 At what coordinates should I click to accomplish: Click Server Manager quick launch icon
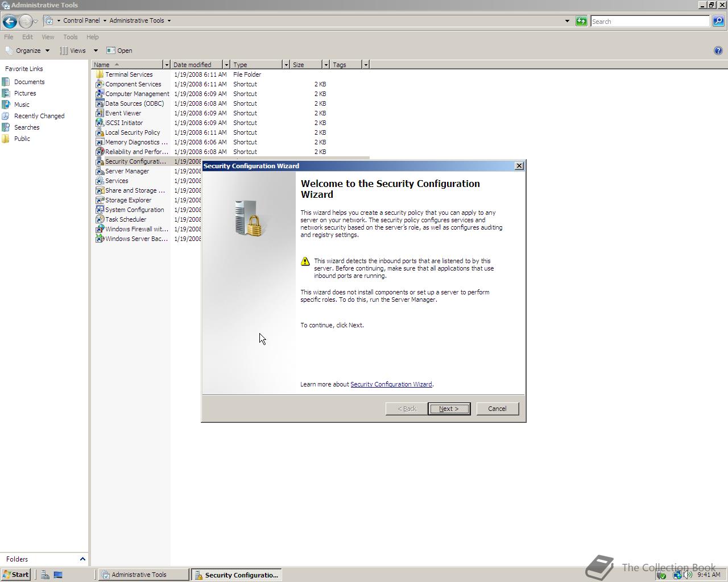click(x=45, y=575)
